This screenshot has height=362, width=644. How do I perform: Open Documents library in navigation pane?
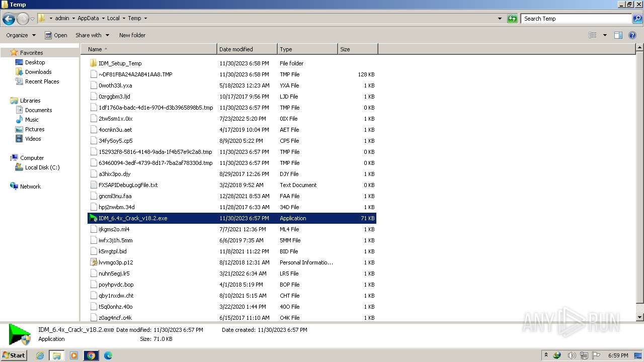click(x=38, y=110)
